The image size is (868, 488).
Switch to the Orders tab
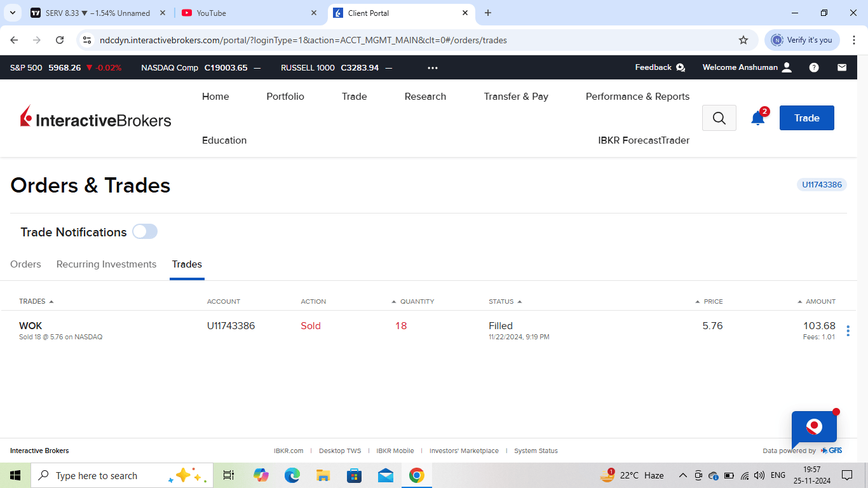point(25,264)
